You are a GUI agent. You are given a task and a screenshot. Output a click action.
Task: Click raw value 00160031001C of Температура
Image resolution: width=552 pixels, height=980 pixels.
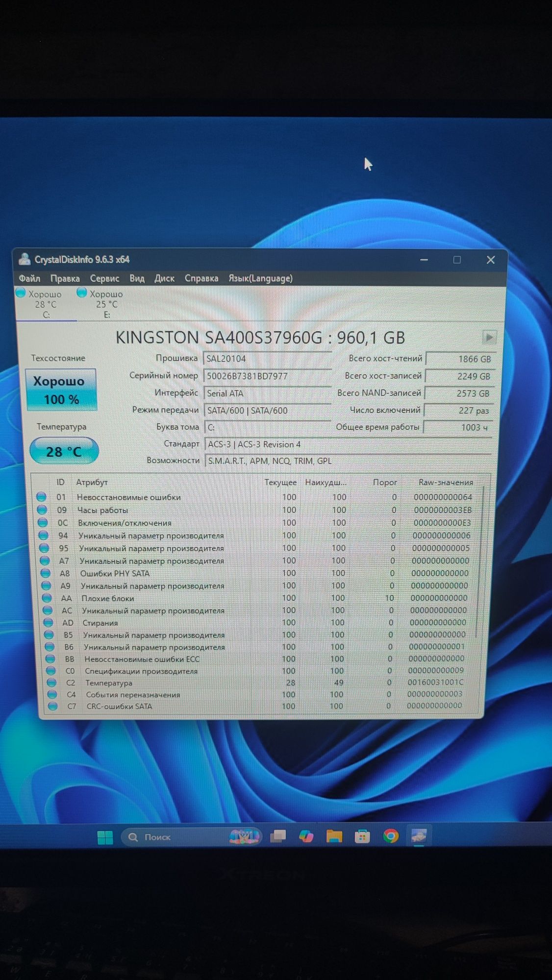tap(435, 682)
